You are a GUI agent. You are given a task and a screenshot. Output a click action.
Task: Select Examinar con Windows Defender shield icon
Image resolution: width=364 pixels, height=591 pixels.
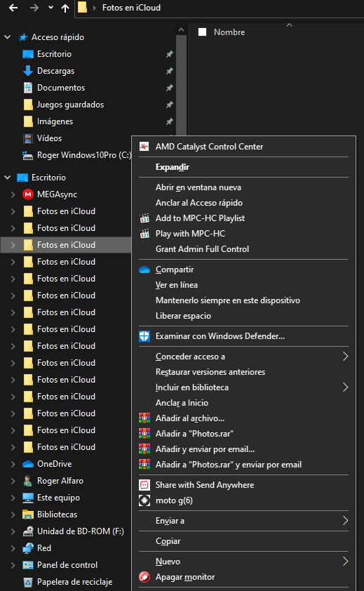[144, 336]
